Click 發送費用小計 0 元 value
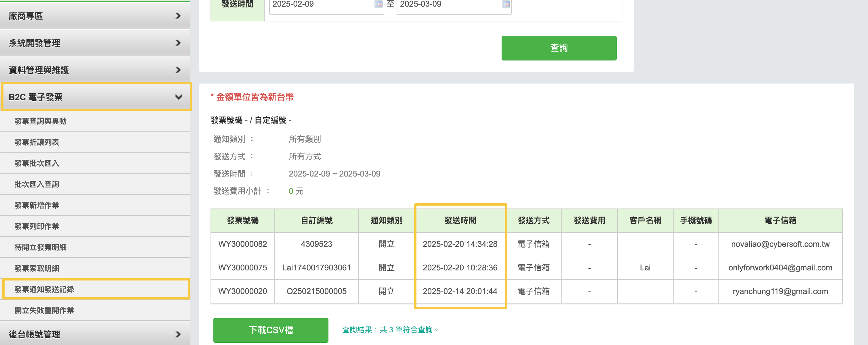The width and height of the screenshot is (868, 345). pos(296,191)
